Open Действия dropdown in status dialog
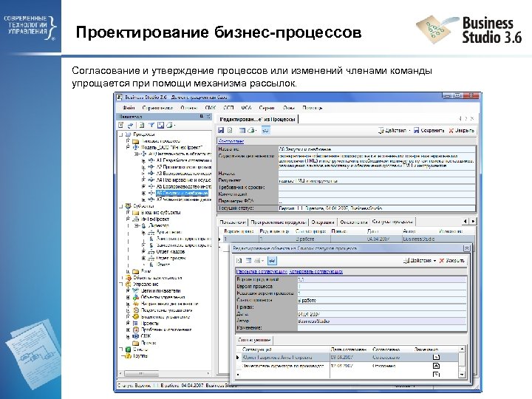The image size is (532, 399). pyautogui.click(x=420, y=261)
